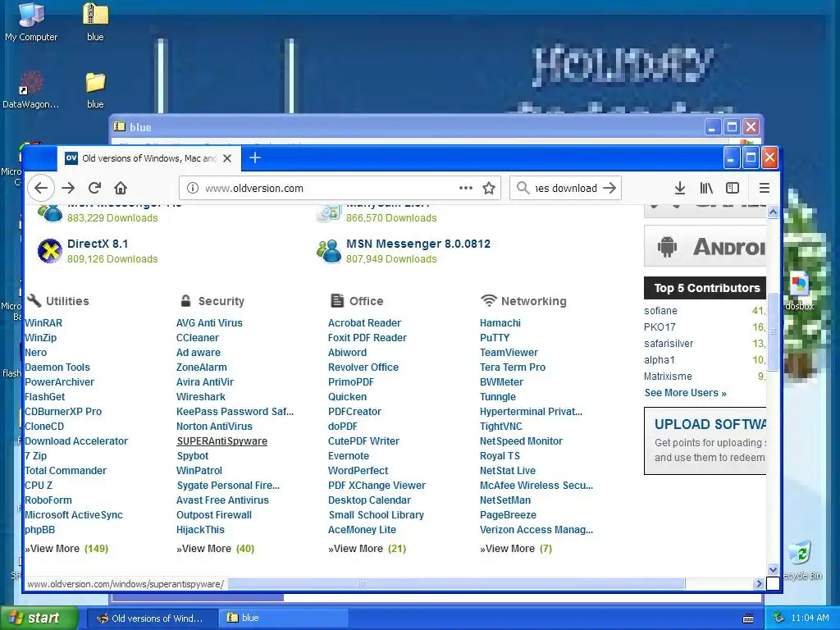Open the Firefox hamburger menu
The height and width of the screenshot is (630, 840).
[765, 188]
